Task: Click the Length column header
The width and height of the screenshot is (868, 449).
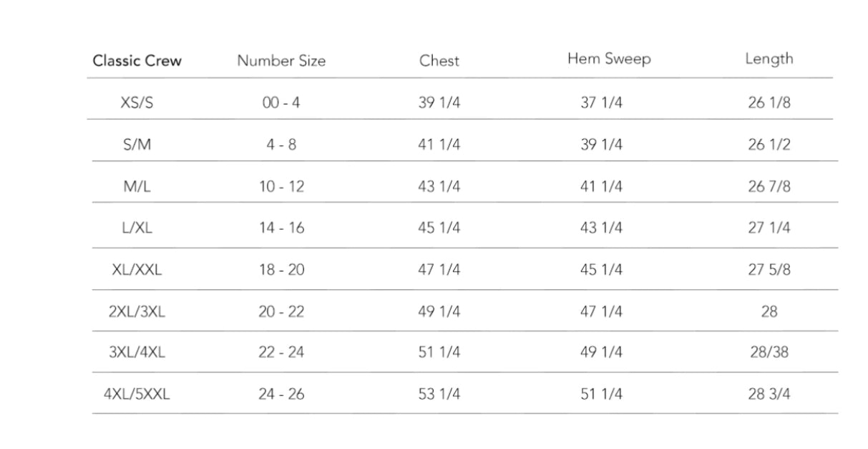Action: [769, 59]
